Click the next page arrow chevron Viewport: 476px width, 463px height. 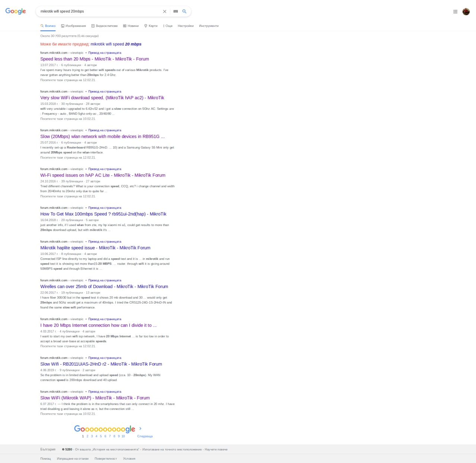point(140,428)
